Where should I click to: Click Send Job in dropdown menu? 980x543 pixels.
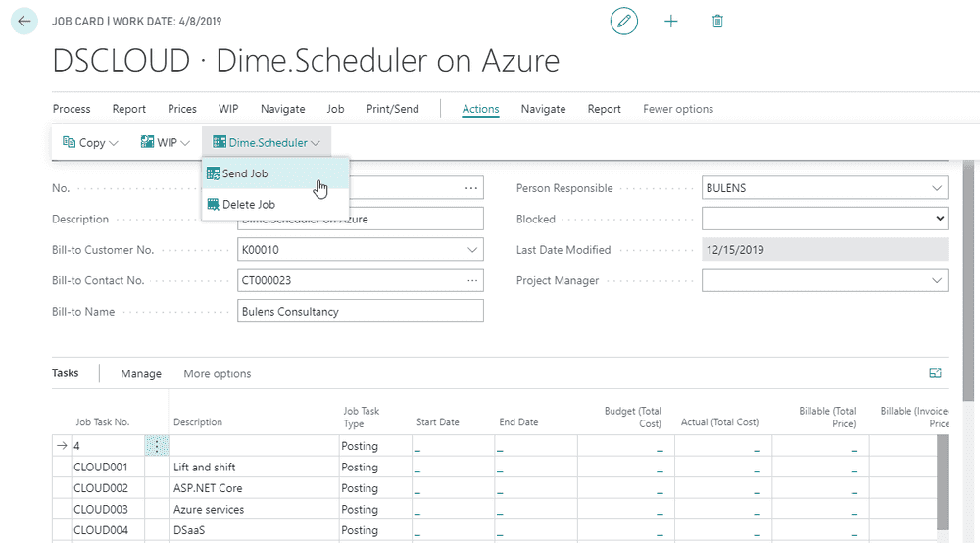pos(275,173)
